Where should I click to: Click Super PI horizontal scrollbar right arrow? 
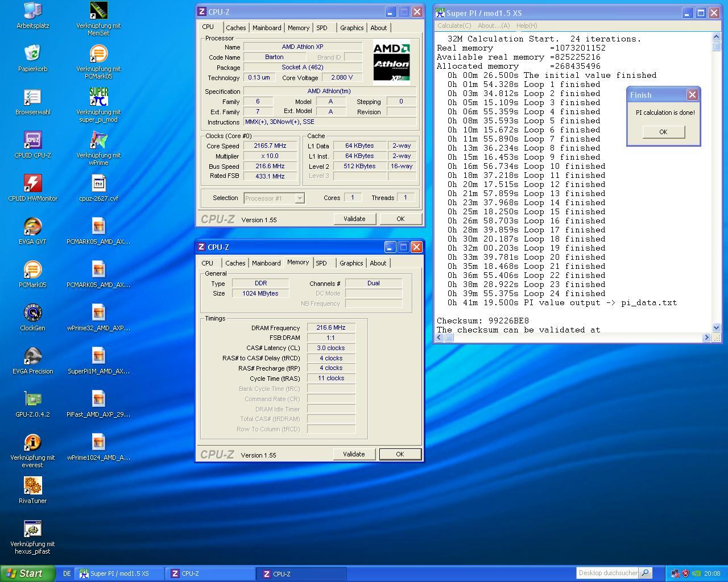[707, 338]
